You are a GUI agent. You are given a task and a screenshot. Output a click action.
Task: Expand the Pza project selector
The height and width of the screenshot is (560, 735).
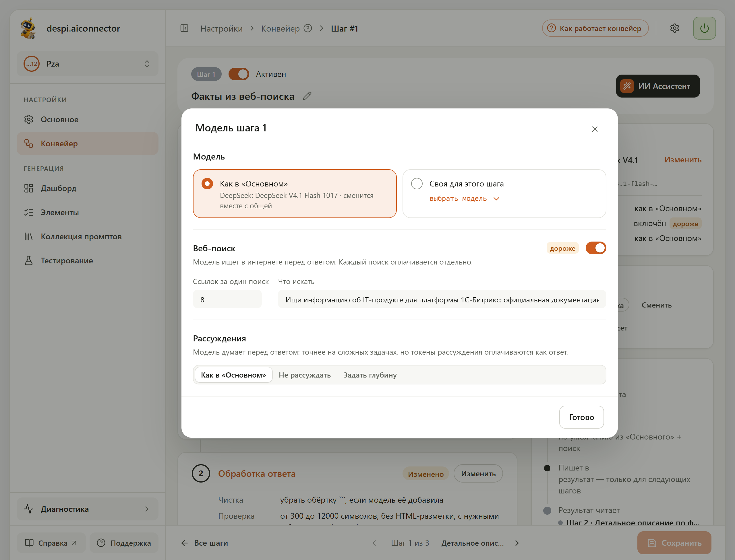pos(87,64)
